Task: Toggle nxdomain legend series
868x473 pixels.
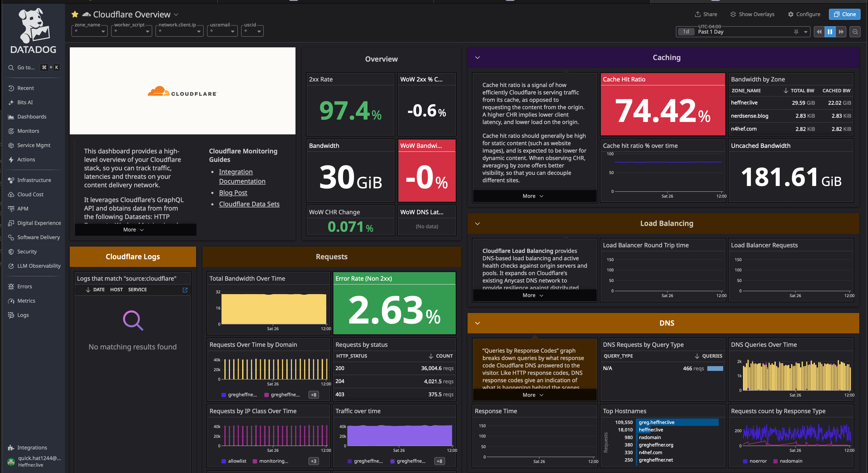Action: click(x=787, y=461)
